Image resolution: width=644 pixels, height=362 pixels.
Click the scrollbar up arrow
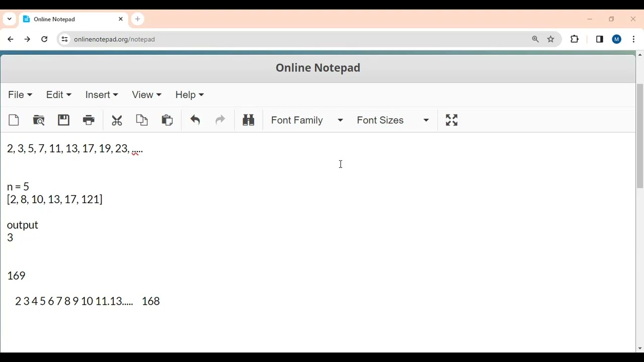coord(640,54)
